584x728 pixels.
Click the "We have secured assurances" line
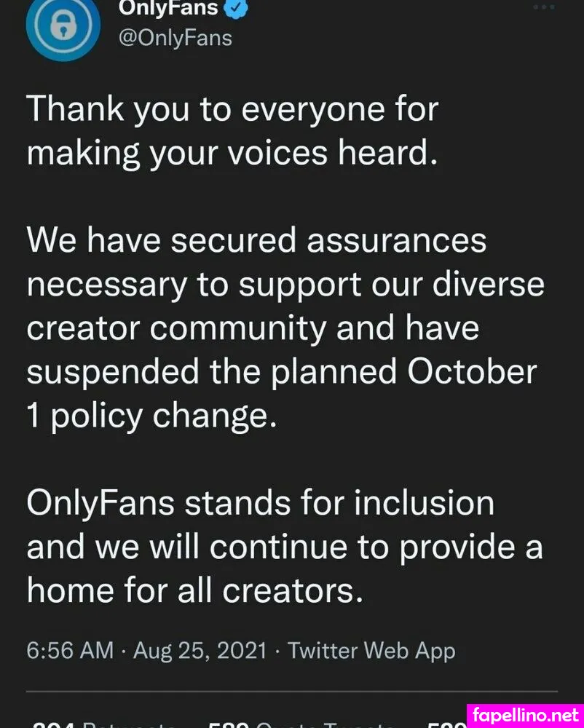[256, 240]
